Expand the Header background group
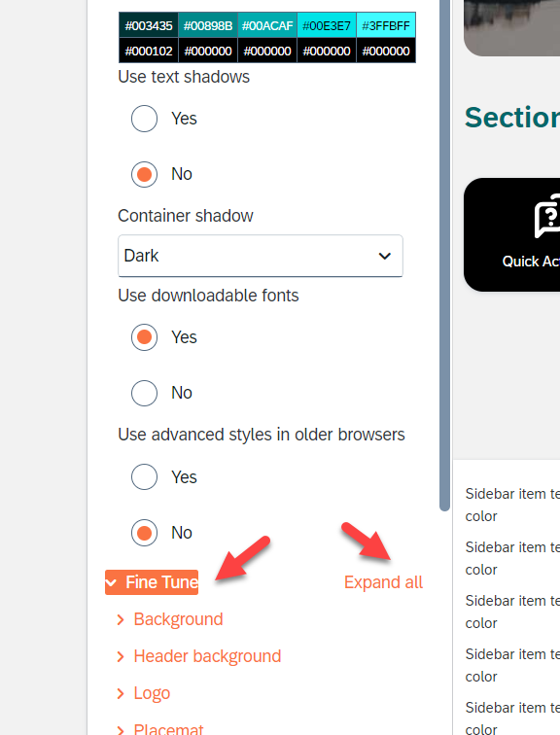560x735 pixels. point(207,656)
